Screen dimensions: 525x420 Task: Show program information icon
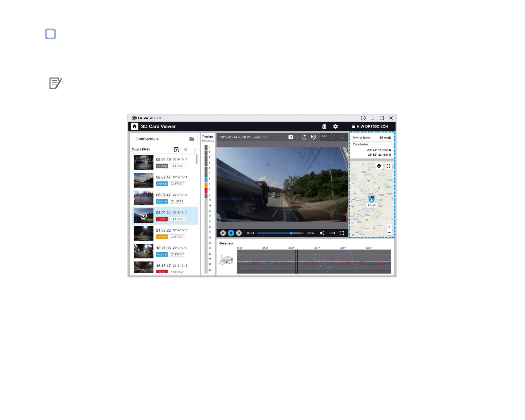tap(363, 118)
